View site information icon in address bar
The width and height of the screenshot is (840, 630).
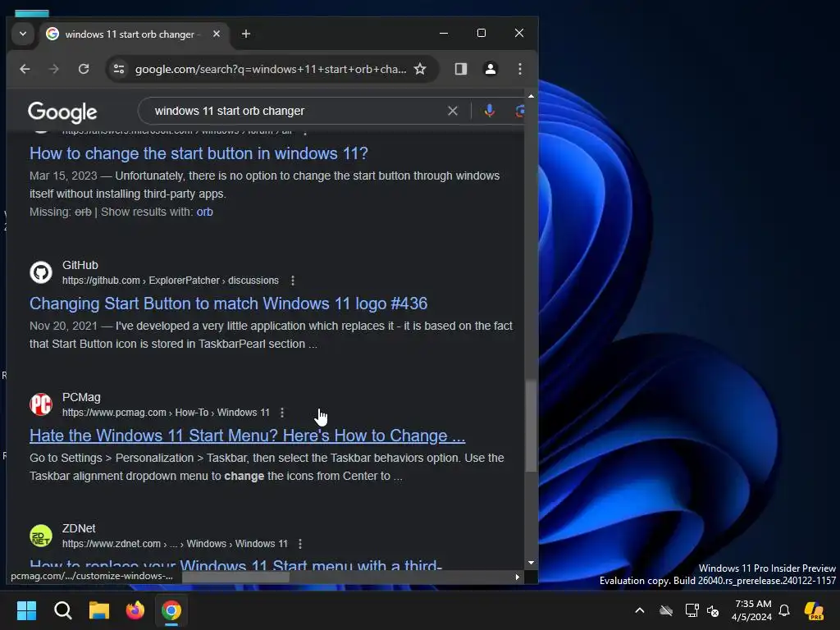[x=119, y=69]
